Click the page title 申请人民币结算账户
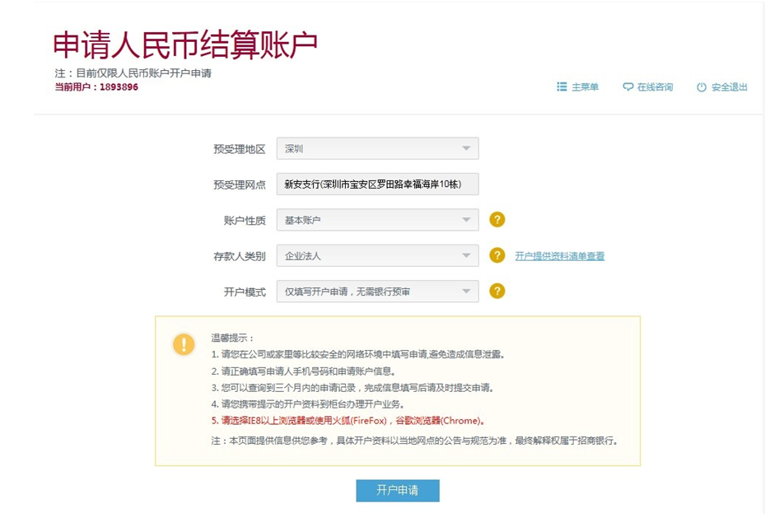Viewport: 765px width, 532px height. [185, 45]
